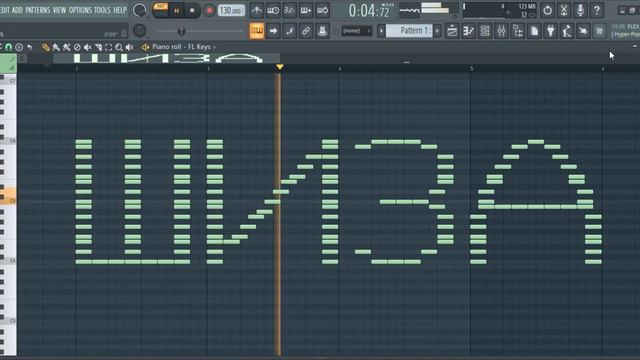Open the PATTERNS menu
The width and height of the screenshot is (640, 360).
point(38,10)
